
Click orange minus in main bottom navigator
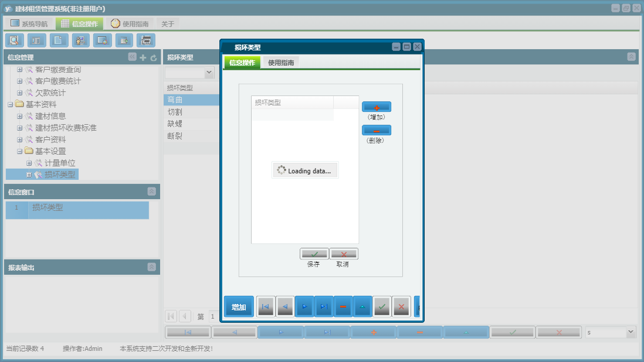tap(420, 332)
